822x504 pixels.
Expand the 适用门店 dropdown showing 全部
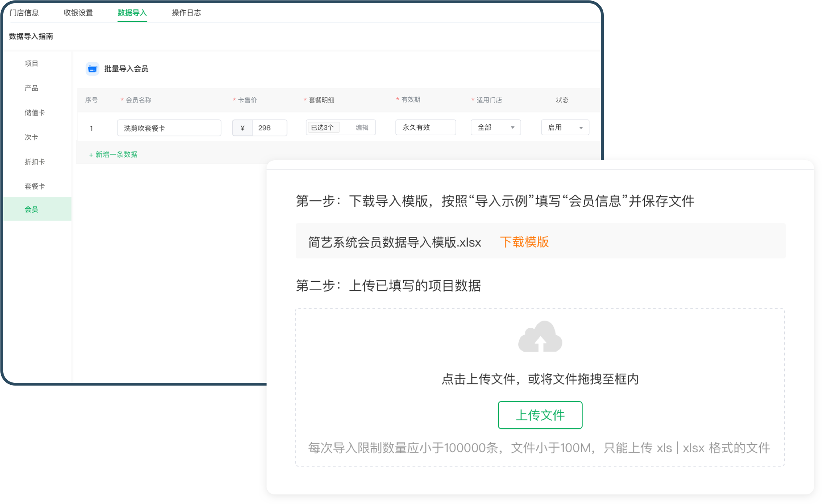coord(496,128)
